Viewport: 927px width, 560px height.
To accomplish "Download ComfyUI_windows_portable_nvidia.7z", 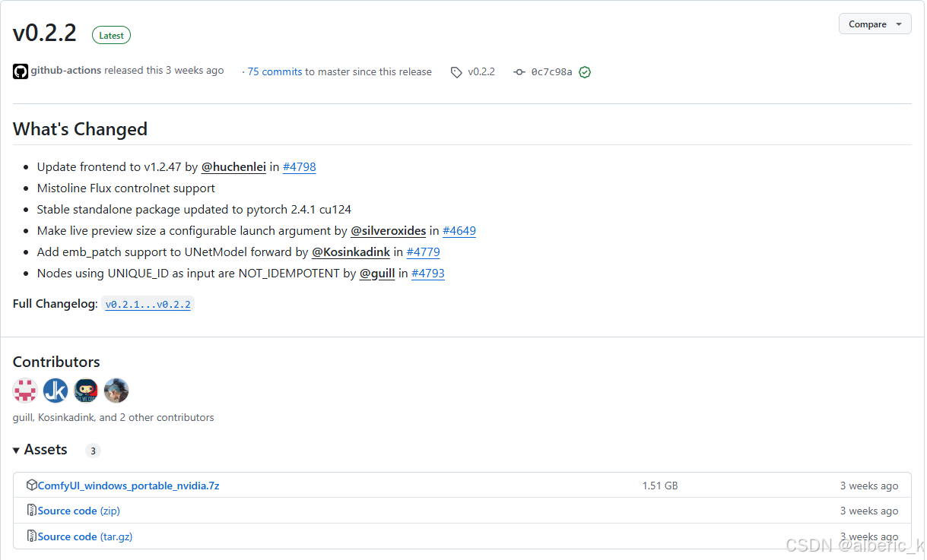I will tap(129, 486).
